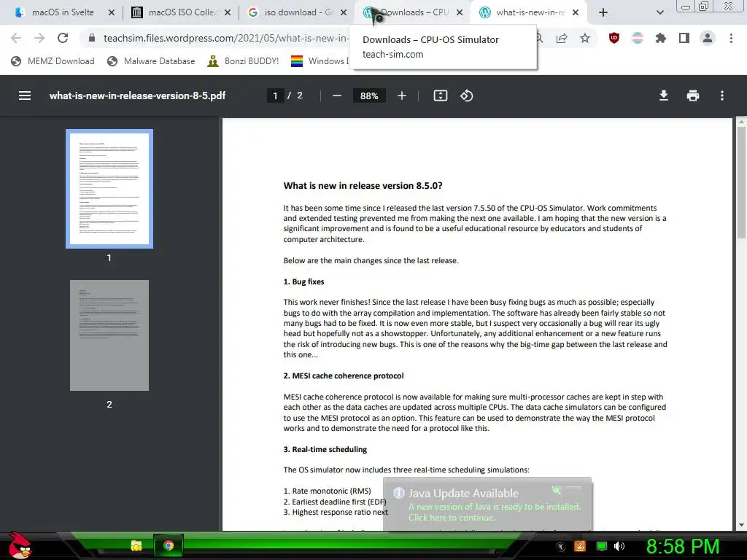The width and height of the screenshot is (747, 560).
Task: Bookmark this tab with star icon
Action: click(x=585, y=38)
